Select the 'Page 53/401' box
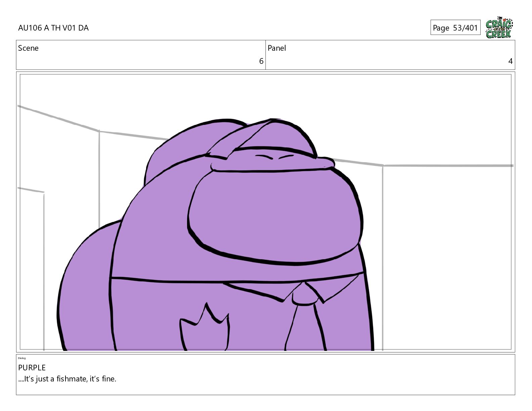 pyautogui.click(x=455, y=28)
